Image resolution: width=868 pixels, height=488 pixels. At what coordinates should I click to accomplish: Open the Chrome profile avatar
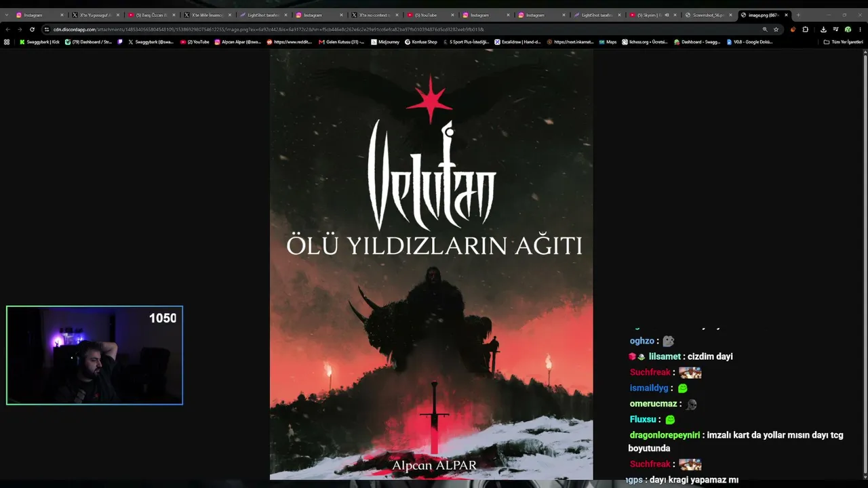[848, 29]
